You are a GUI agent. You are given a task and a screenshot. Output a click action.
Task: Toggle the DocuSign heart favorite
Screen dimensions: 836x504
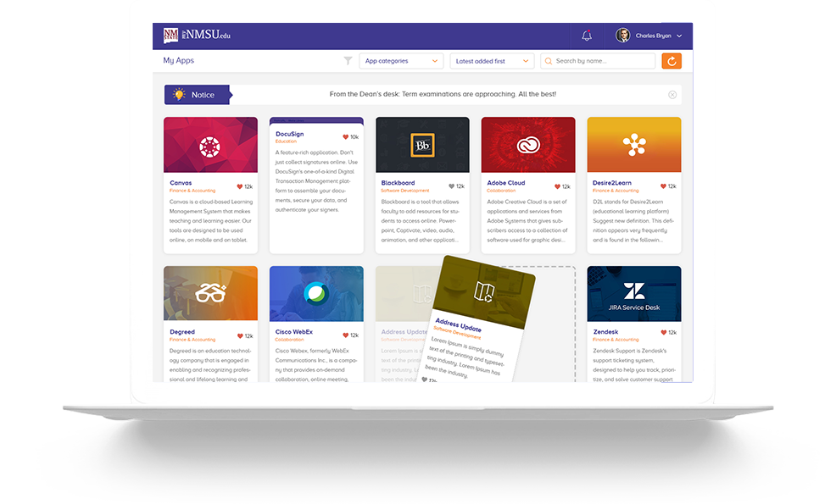pos(345,137)
